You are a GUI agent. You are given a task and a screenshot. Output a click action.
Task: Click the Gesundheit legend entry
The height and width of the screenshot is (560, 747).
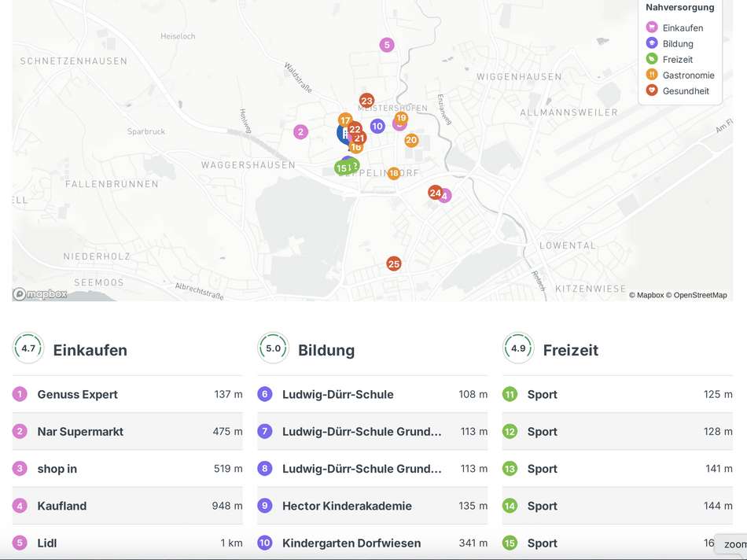[x=685, y=90]
